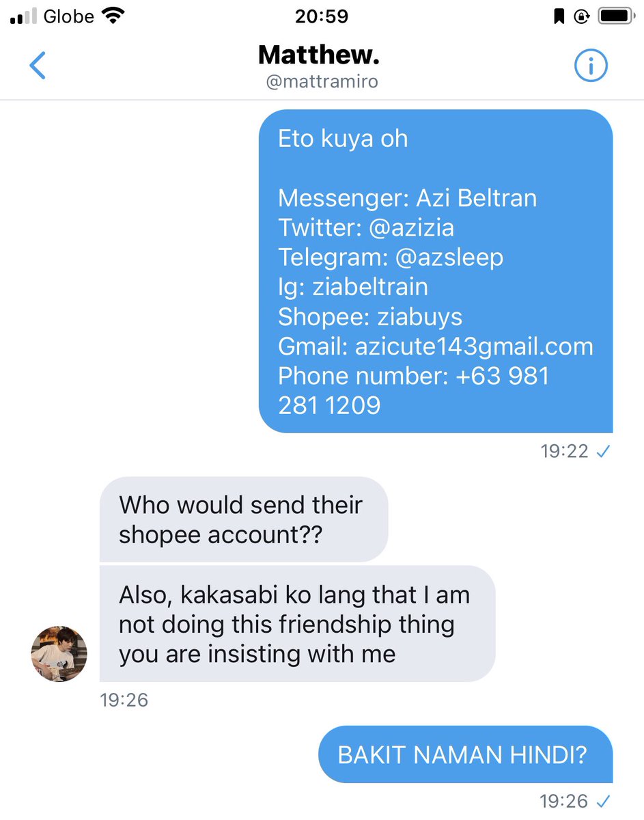Select the "Also, kakasabi ko lang" message bubble

(297, 624)
